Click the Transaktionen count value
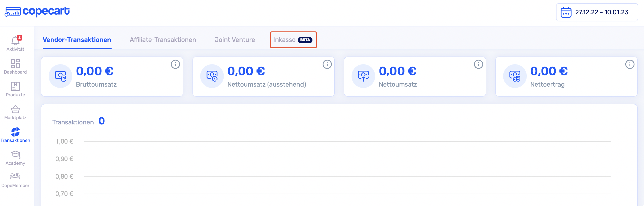Screen dimensions: 644x206 [102, 121]
